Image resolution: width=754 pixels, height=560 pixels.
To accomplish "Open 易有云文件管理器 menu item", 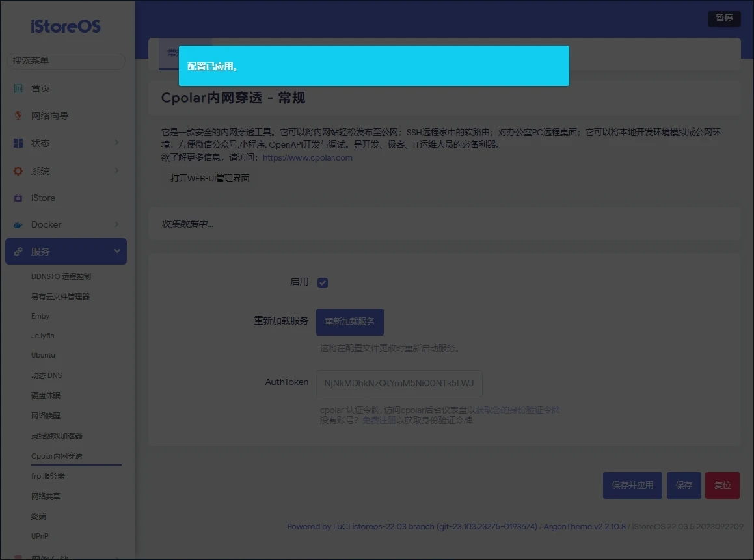I will (60, 297).
